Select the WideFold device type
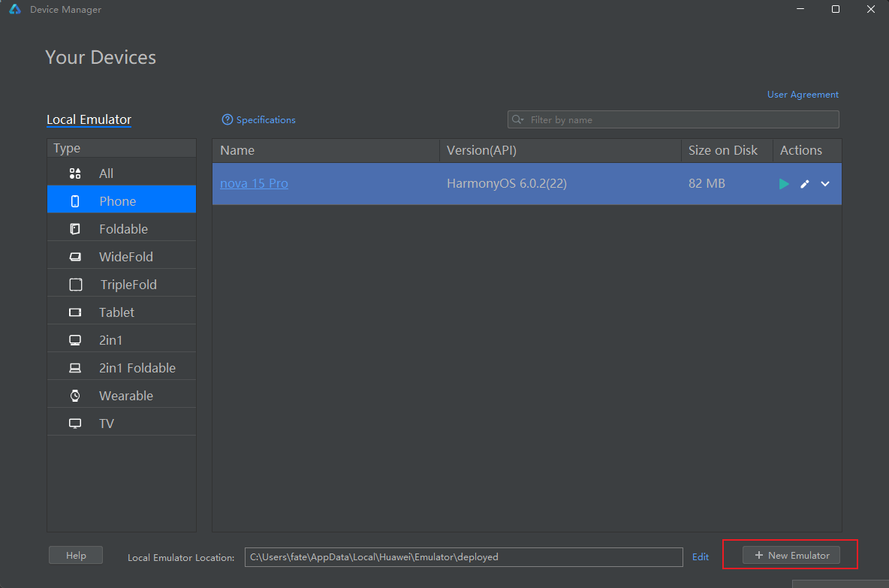Image resolution: width=889 pixels, height=588 pixels. [x=122, y=257]
